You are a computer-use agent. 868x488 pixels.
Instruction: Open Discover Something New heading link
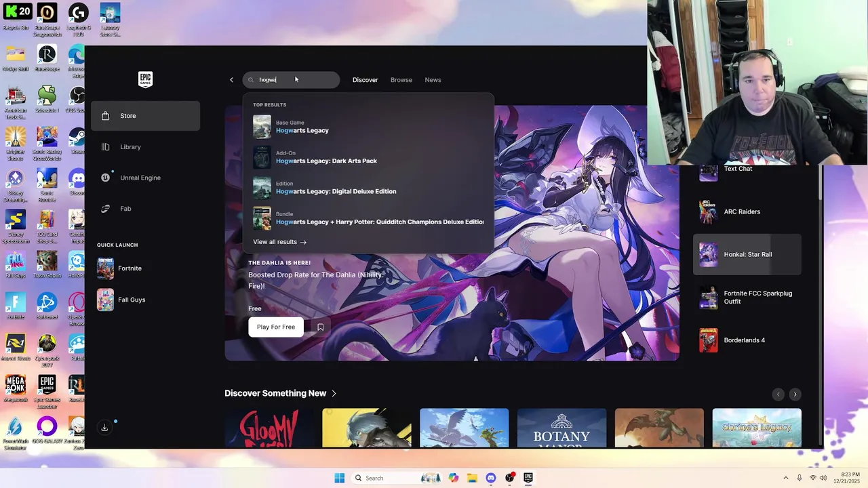click(281, 393)
